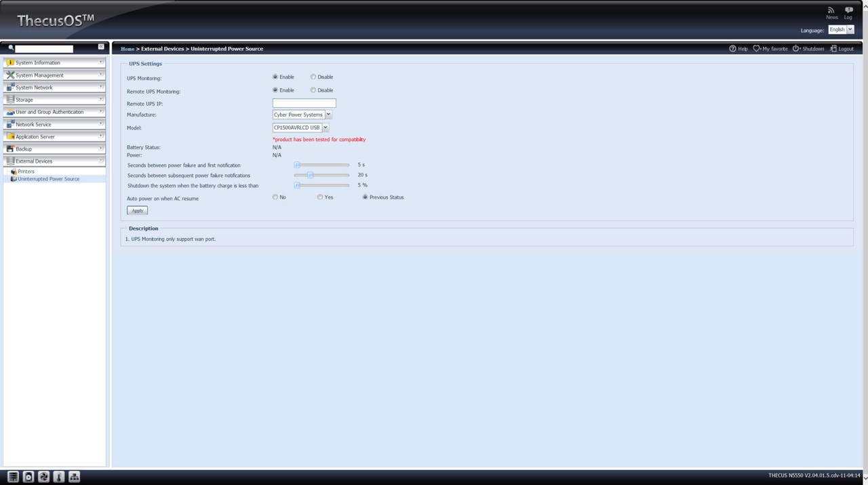Click the Help link text
Viewport: 868px width, 485px height.
743,49
